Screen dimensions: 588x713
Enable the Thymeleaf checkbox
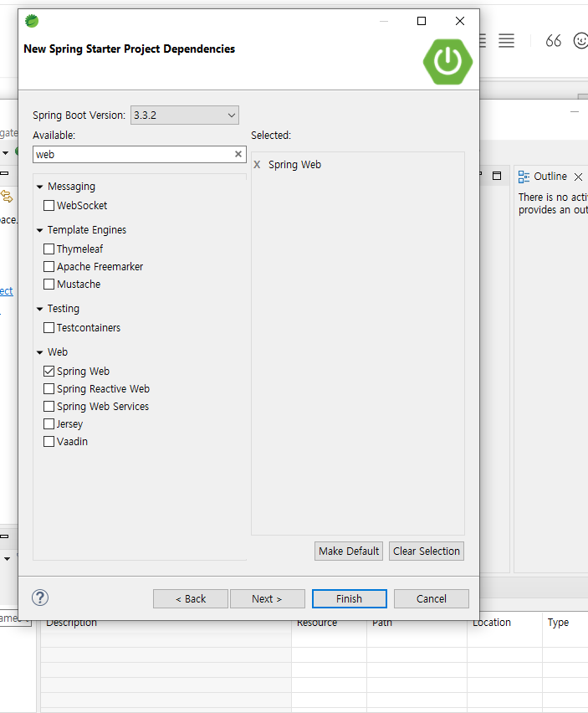[x=49, y=249]
